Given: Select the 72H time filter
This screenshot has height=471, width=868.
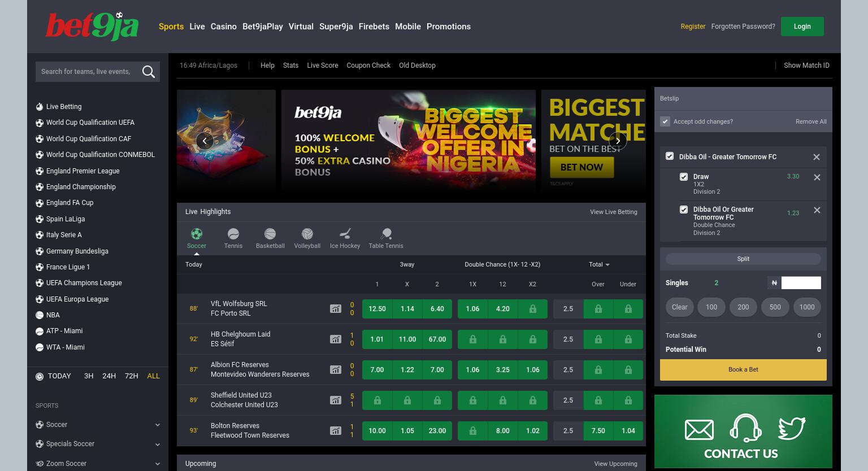Looking at the screenshot, I should pyautogui.click(x=131, y=376).
